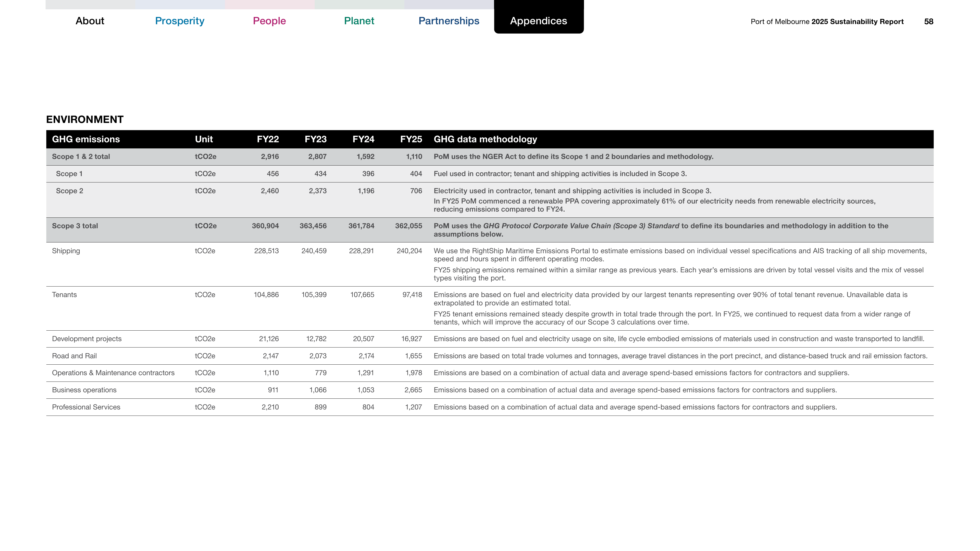Click Scope 2 FY25 value 706
Screen dimensions: 980x551
tap(416, 191)
